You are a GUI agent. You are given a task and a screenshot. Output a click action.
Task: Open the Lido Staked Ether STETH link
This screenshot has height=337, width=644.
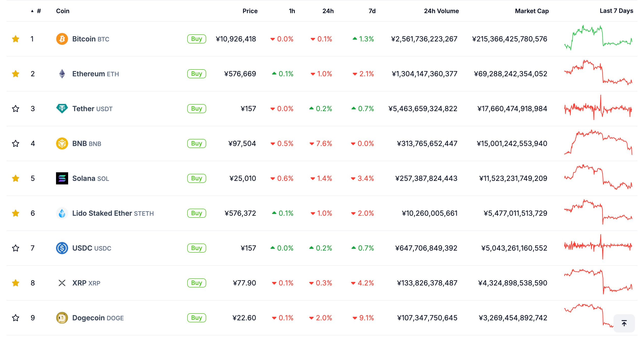[113, 213]
